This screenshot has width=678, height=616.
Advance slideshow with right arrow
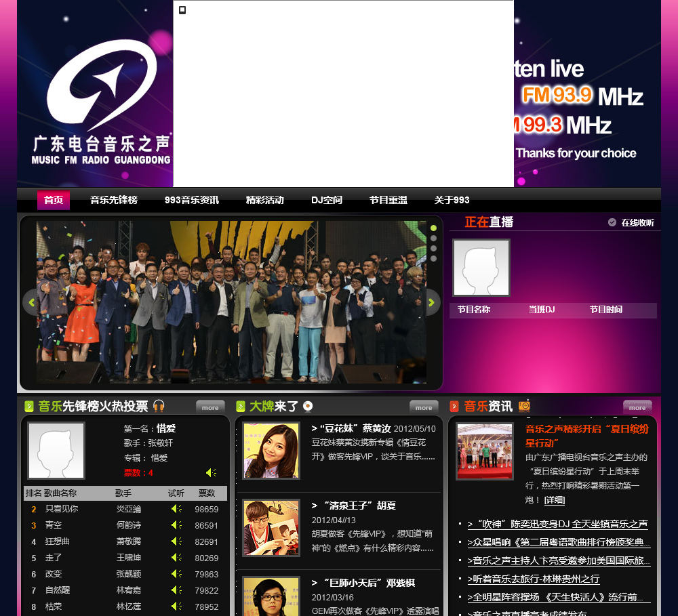(x=431, y=303)
